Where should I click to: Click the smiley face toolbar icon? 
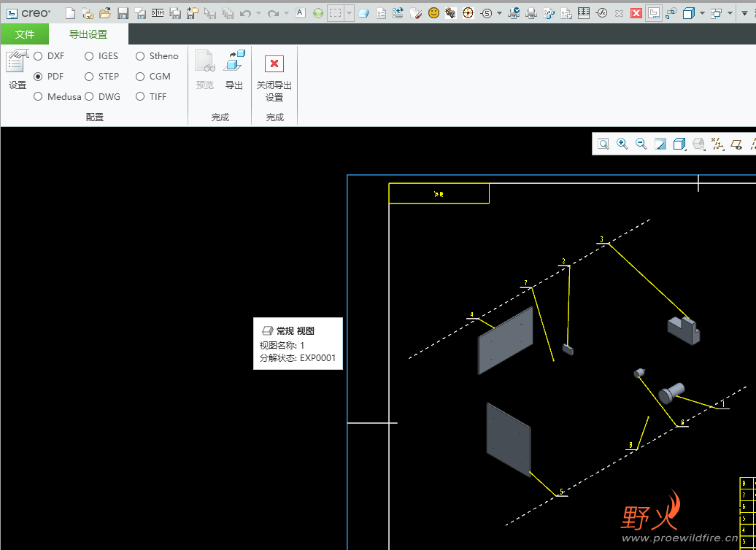[433, 13]
